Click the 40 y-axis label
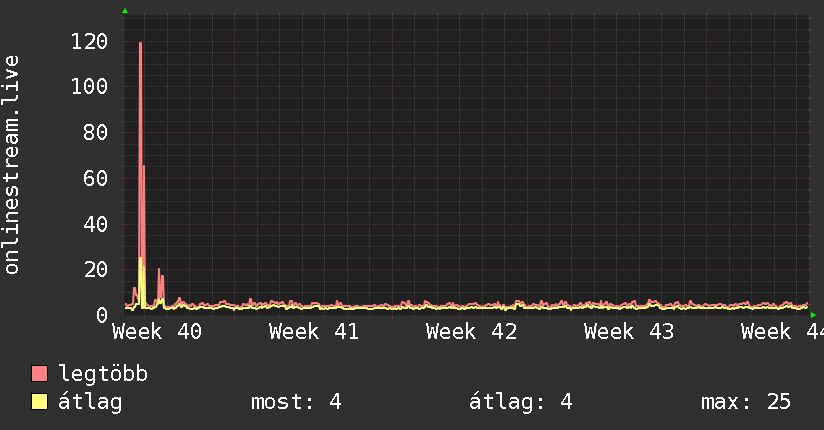The height and width of the screenshot is (430, 824). [96, 224]
